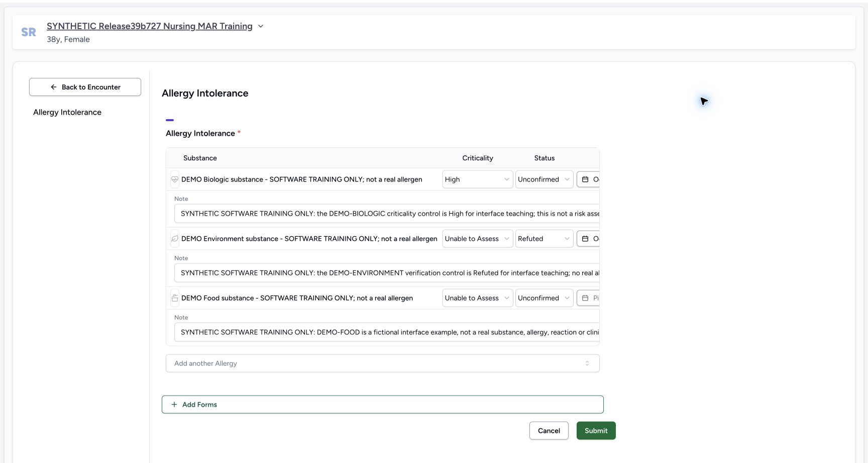The height and width of the screenshot is (463, 868).
Task: Open the calendar date picker in the DEMO Environment row
Action: point(588,239)
